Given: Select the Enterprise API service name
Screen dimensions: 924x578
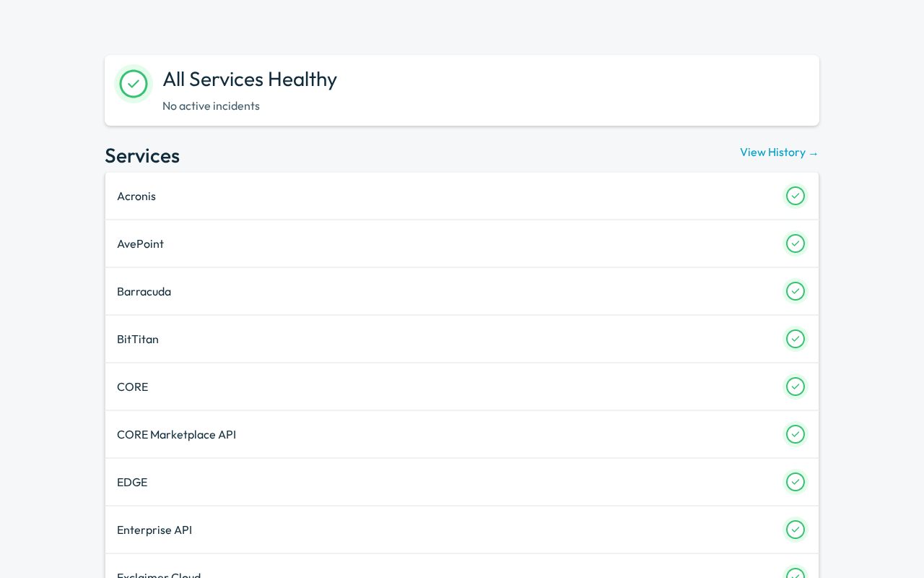Looking at the screenshot, I should click(154, 530).
